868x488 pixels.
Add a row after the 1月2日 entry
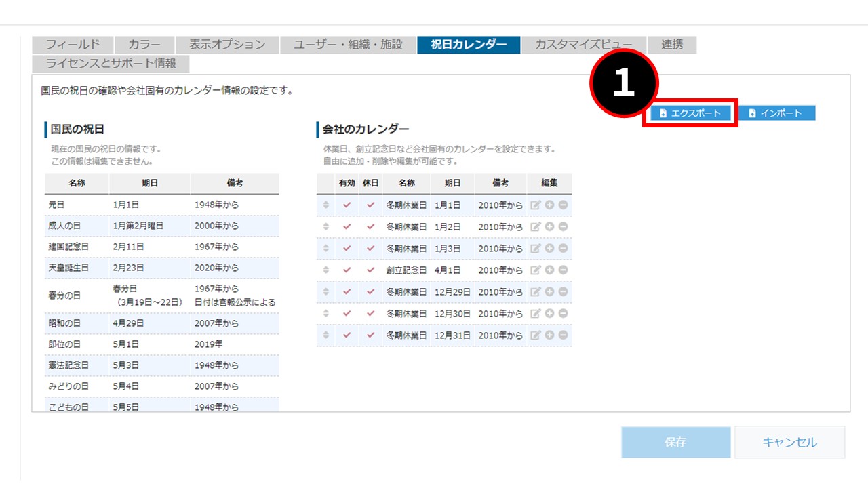coord(550,227)
